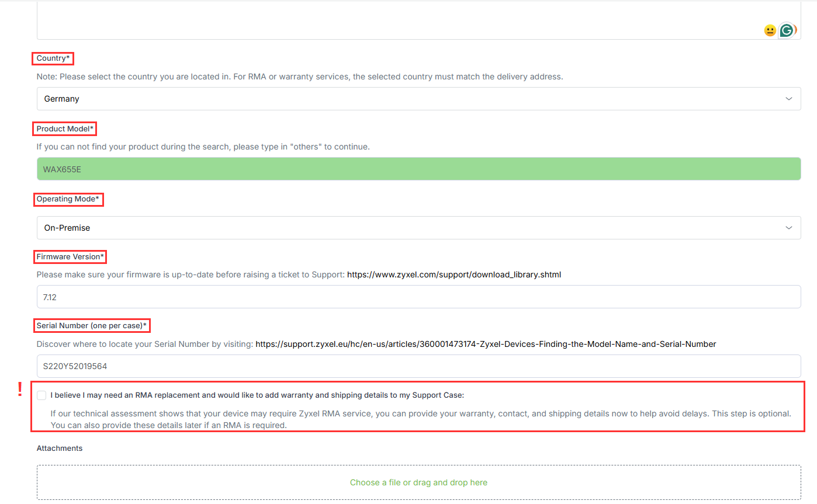Click the 'Country*' field label
Image resolution: width=817 pixels, height=504 pixels.
53,58
